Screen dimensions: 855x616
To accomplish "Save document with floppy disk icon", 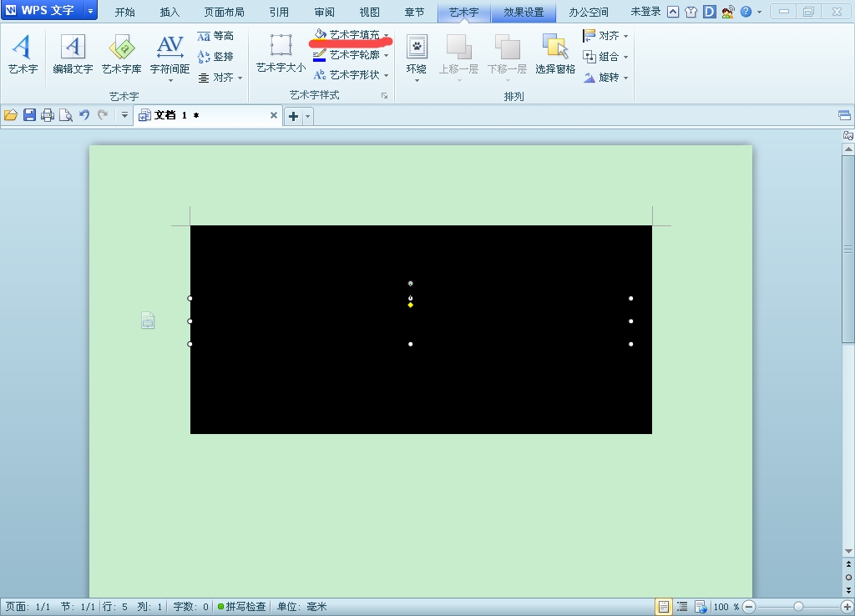I will click(29, 115).
